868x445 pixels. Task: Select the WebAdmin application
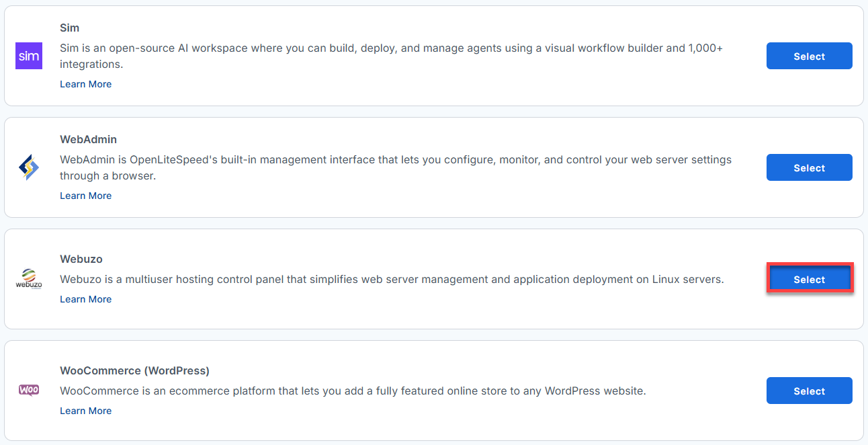(809, 167)
